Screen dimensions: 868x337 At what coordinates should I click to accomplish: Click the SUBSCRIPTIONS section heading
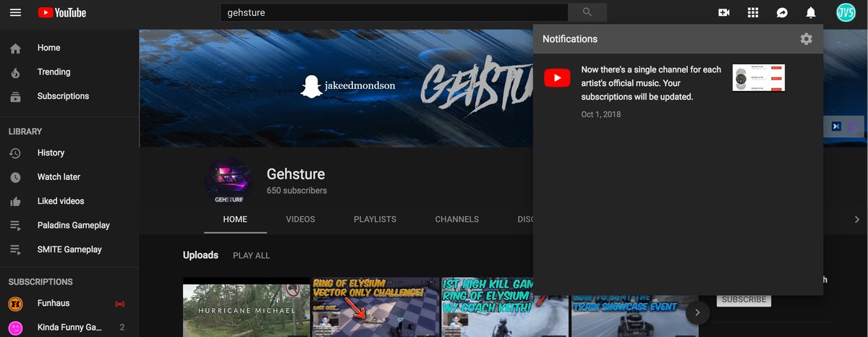(41, 282)
